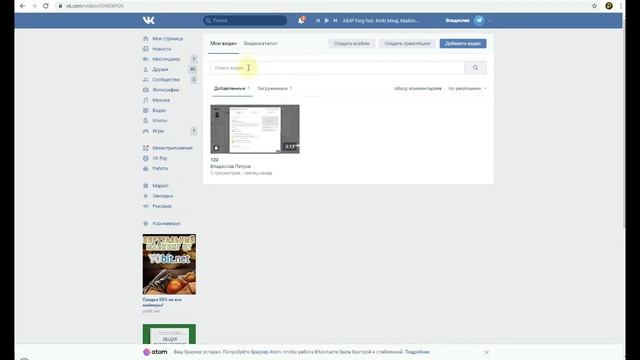Open Работа in the sidebar
640x360 pixels.
(x=160, y=168)
